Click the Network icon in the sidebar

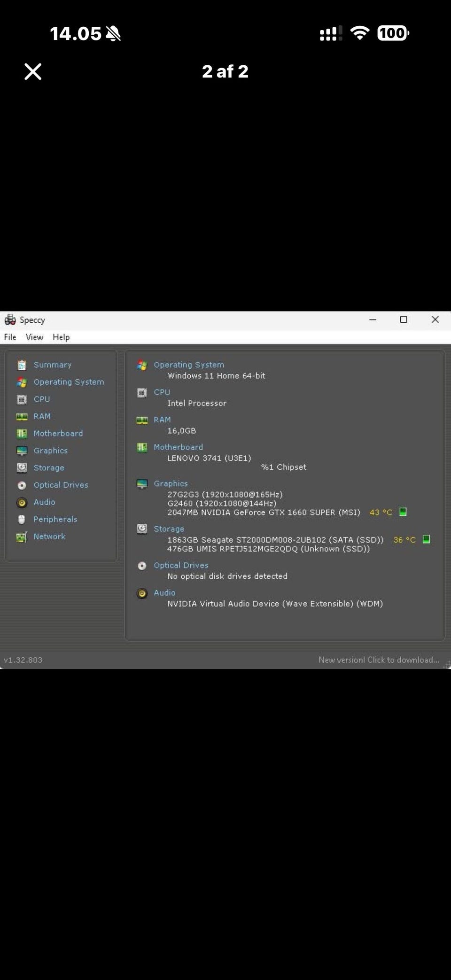click(x=22, y=537)
